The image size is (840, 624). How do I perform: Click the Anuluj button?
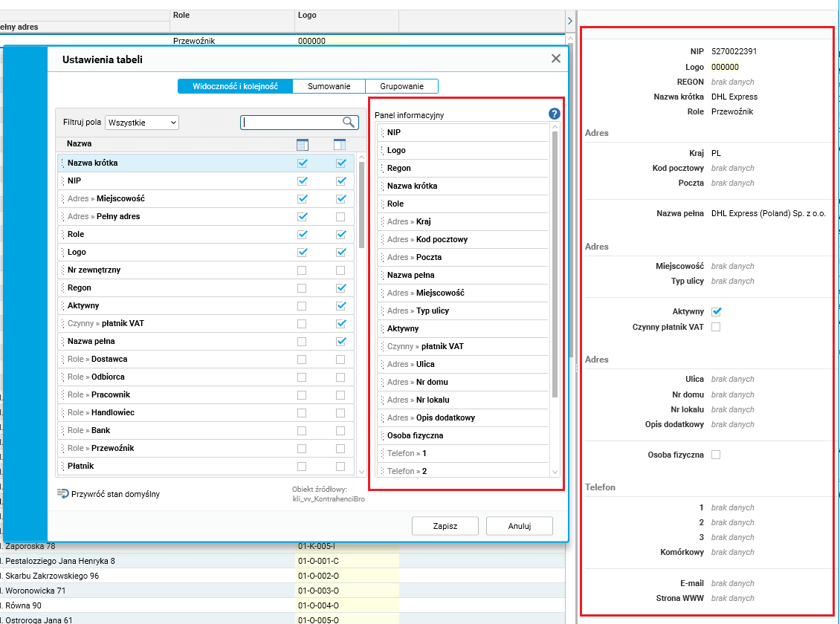coord(520,526)
